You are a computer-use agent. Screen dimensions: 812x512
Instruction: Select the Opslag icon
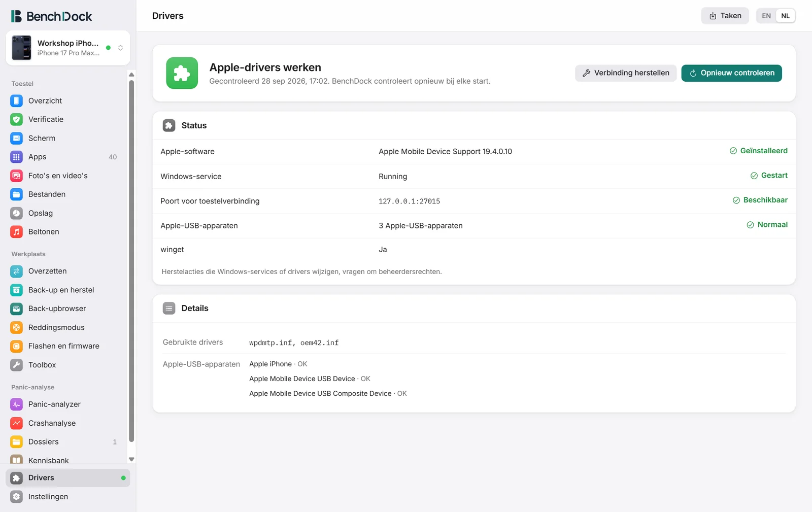coord(16,213)
